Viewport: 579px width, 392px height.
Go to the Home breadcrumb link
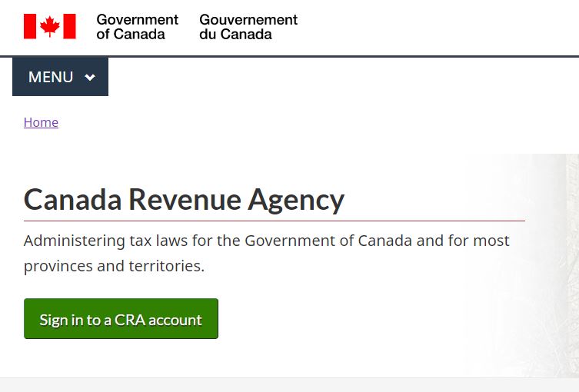tap(41, 122)
